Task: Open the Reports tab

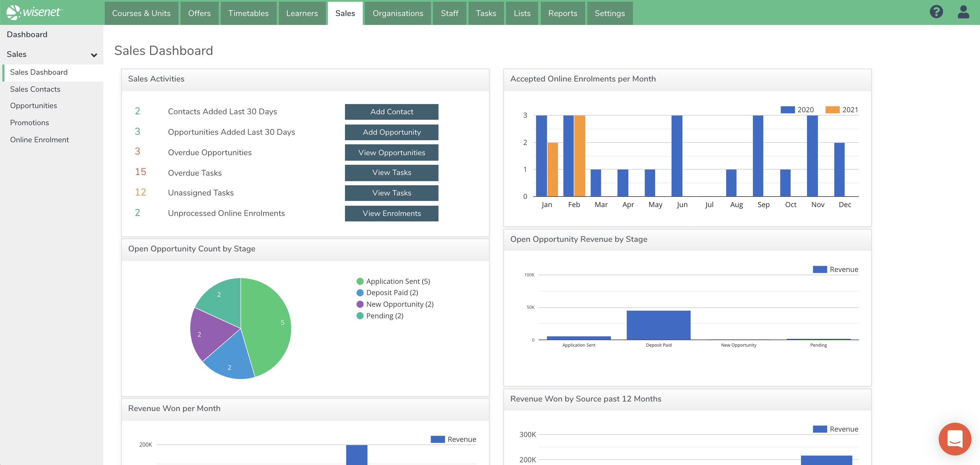Action: [x=562, y=13]
